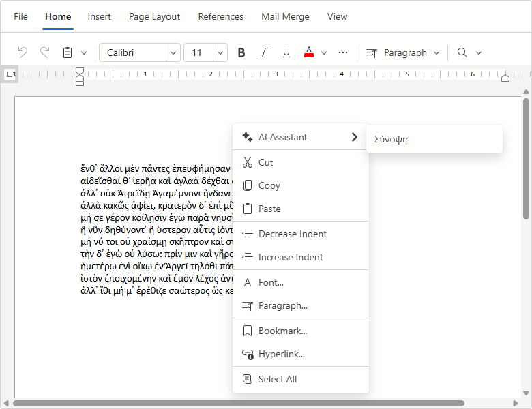Screen dimensions: 532x409
Task: Click the horizontal scrollbar left arrow
Action: (5, 403)
